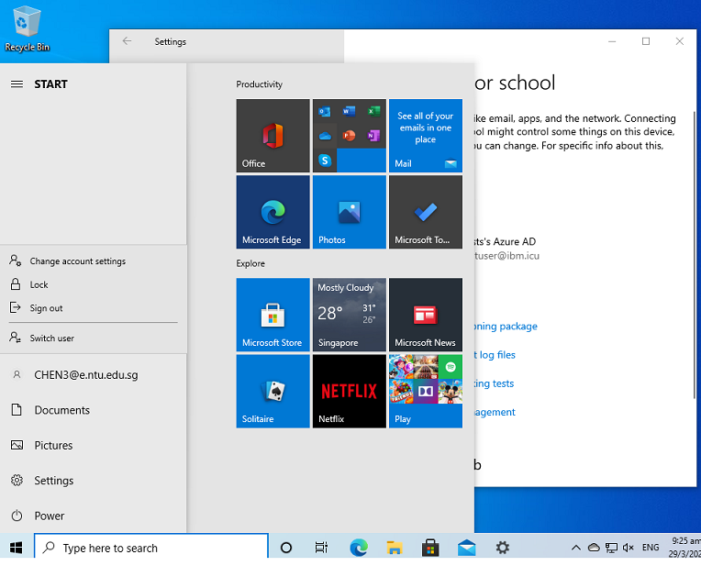Open Recycle Bin desktop icon
Screen dimensions: 701x588
click(x=27, y=28)
